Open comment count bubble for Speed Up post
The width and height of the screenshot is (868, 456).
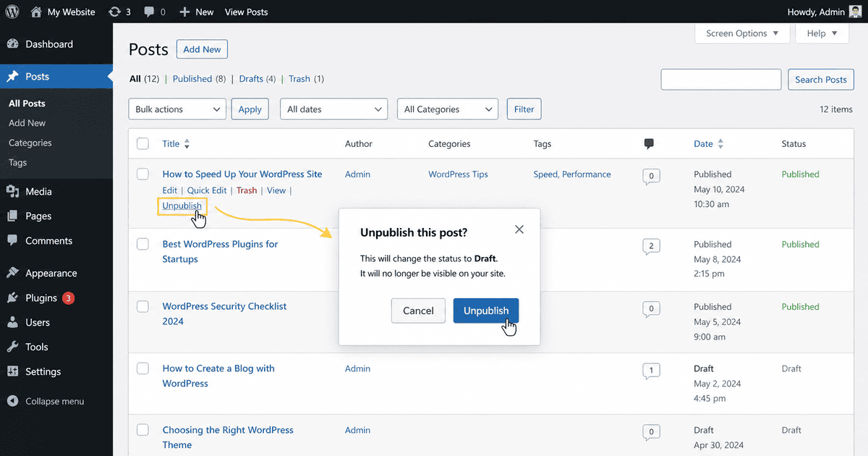651,176
